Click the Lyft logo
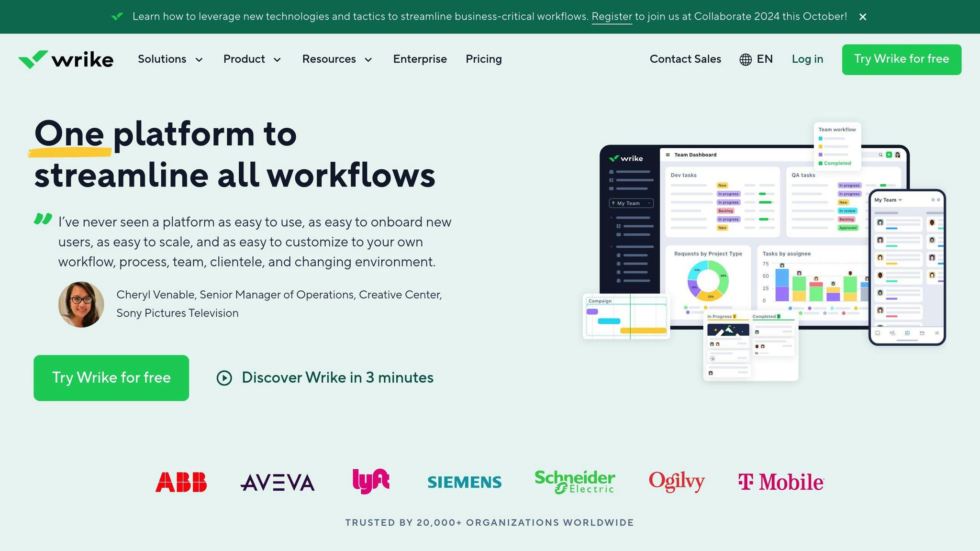Screen dimensions: 980x551 371,481
